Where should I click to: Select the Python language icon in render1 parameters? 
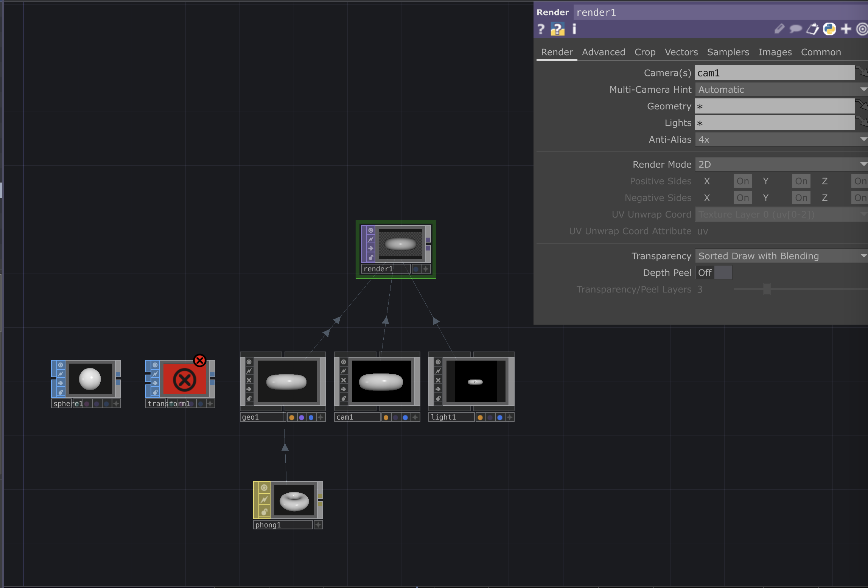(829, 29)
